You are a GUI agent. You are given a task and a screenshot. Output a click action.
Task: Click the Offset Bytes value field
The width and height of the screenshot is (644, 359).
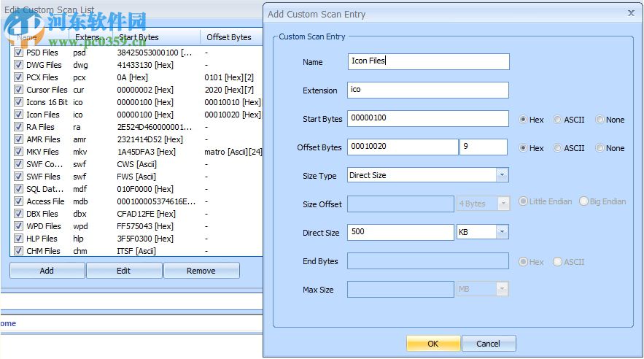pyautogui.click(x=403, y=147)
